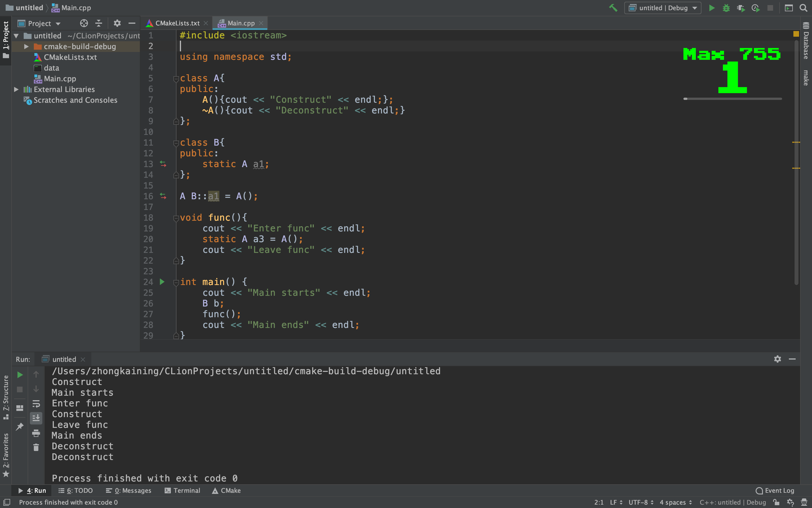Click the up-stack-trace arrow in the Run panel
This screenshot has height=508, width=812.
click(36, 375)
